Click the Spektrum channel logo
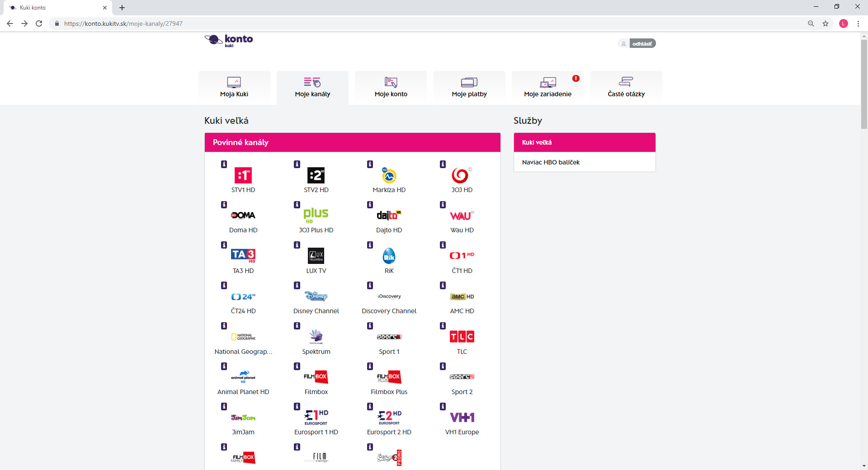 (316, 337)
